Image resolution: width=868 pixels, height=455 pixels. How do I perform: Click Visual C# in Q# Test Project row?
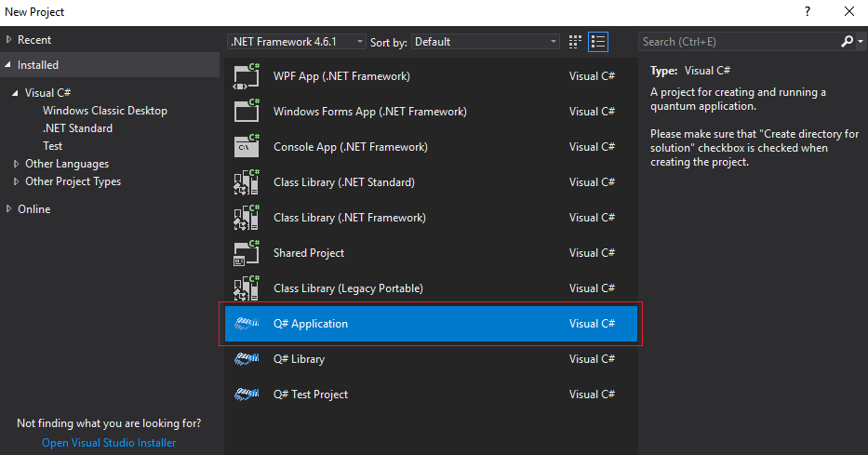pyautogui.click(x=592, y=395)
